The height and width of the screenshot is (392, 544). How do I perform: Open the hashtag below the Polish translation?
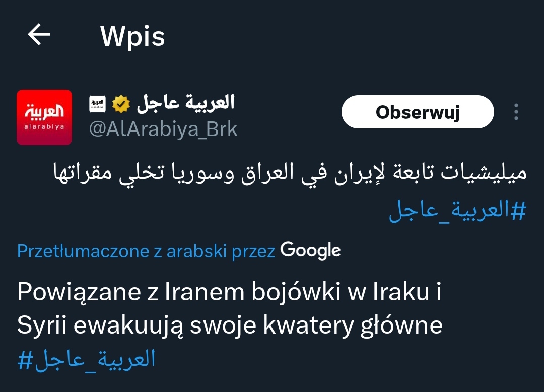(x=87, y=359)
